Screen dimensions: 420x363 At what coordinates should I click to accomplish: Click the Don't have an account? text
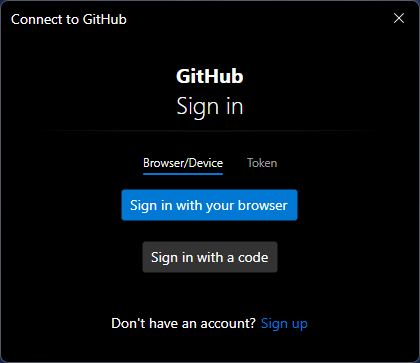(x=183, y=323)
